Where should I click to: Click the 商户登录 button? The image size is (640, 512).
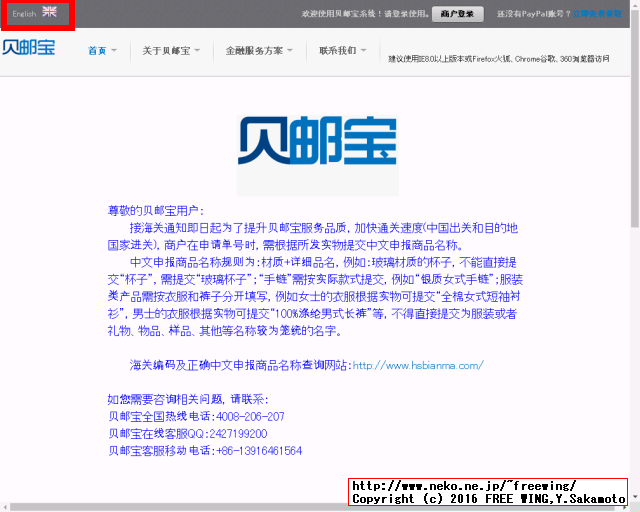point(458,14)
